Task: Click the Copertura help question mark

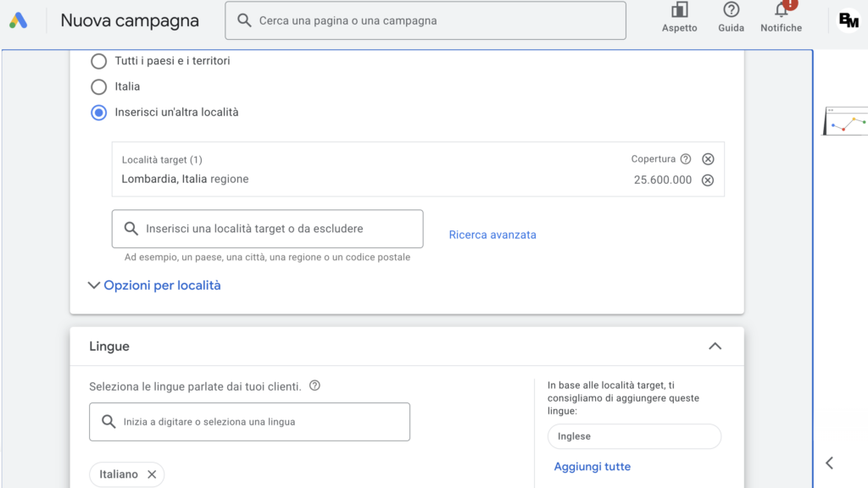Action: 686,159
